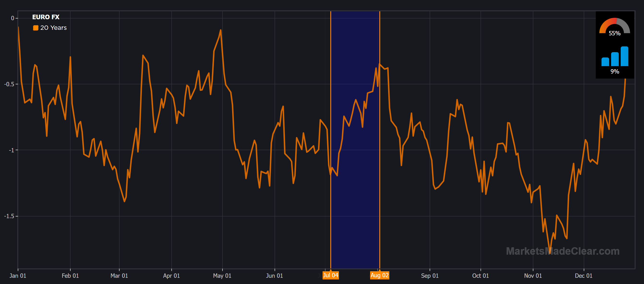Click the 9% value text
The width and height of the screenshot is (644, 284).
click(x=615, y=72)
